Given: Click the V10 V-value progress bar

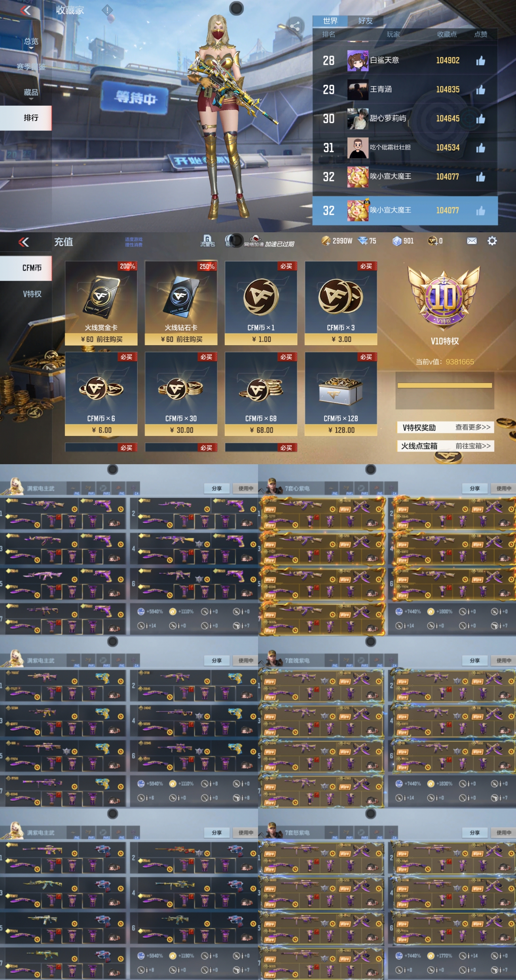Looking at the screenshot, I should tap(444, 385).
